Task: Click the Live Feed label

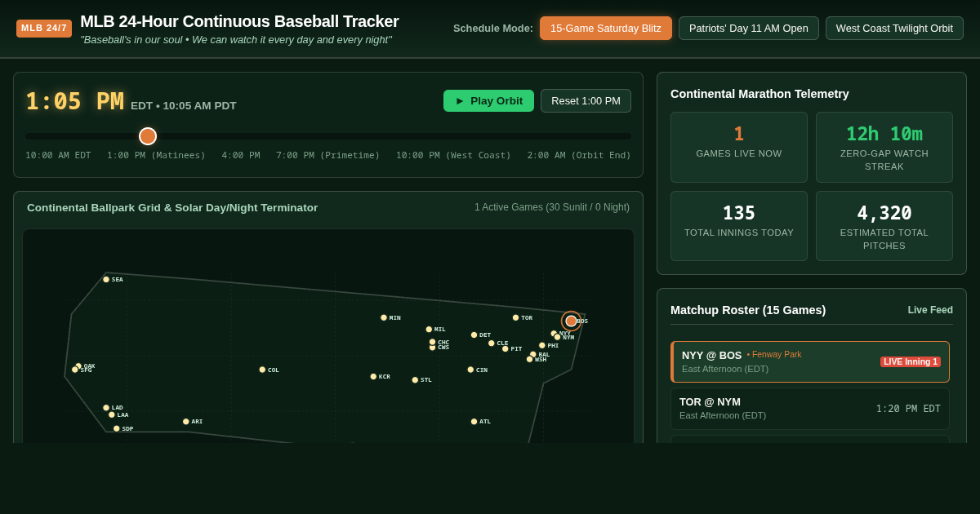Action: pos(930,310)
